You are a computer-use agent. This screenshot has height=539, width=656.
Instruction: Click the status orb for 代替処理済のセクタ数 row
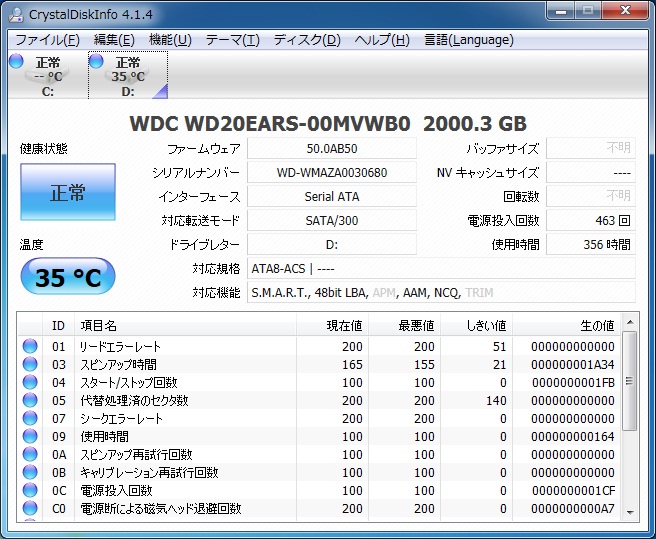[x=30, y=400]
